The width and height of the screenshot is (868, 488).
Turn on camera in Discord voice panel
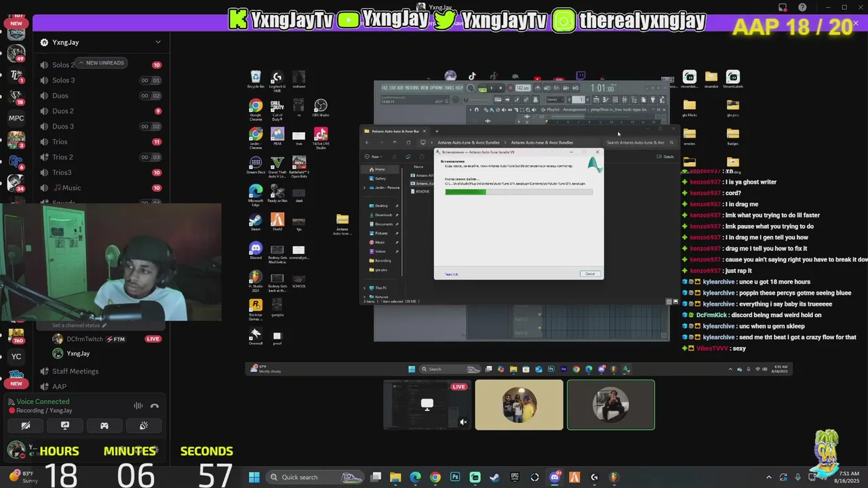[26, 426]
